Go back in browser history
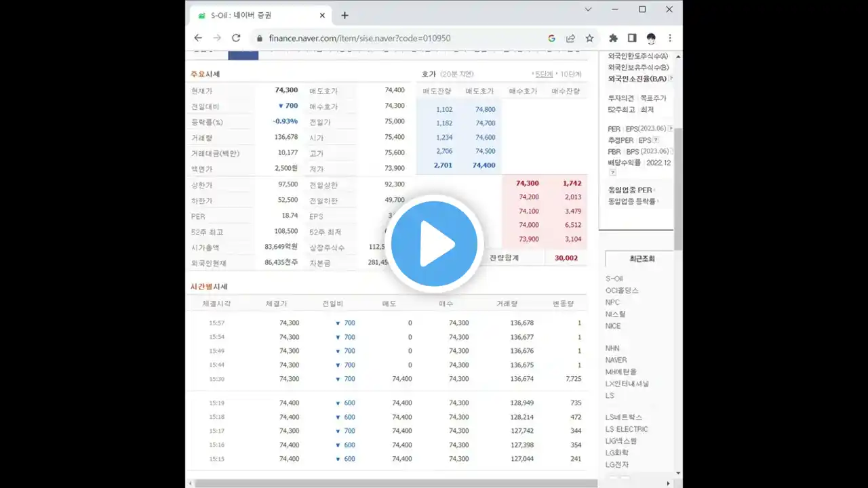 198,38
